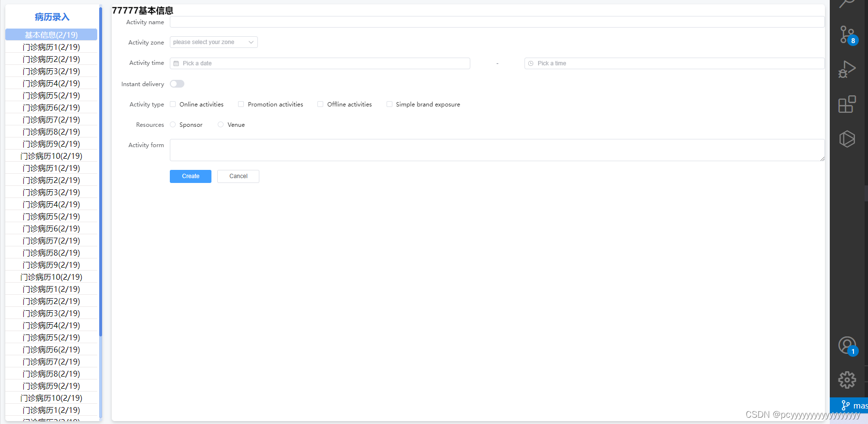Open the topmost 门诊病历5(2/19) menu entry
The width and height of the screenshot is (868, 424).
pos(51,95)
